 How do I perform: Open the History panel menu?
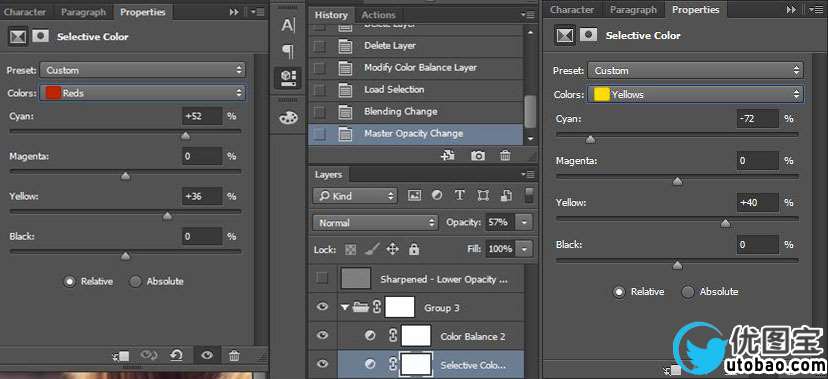pos(528,15)
